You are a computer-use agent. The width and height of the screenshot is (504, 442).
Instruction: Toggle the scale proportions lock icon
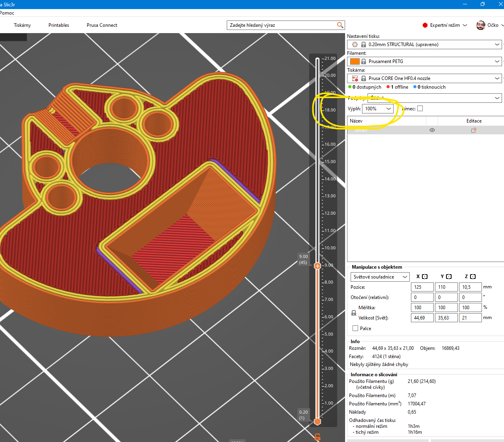(354, 313)
